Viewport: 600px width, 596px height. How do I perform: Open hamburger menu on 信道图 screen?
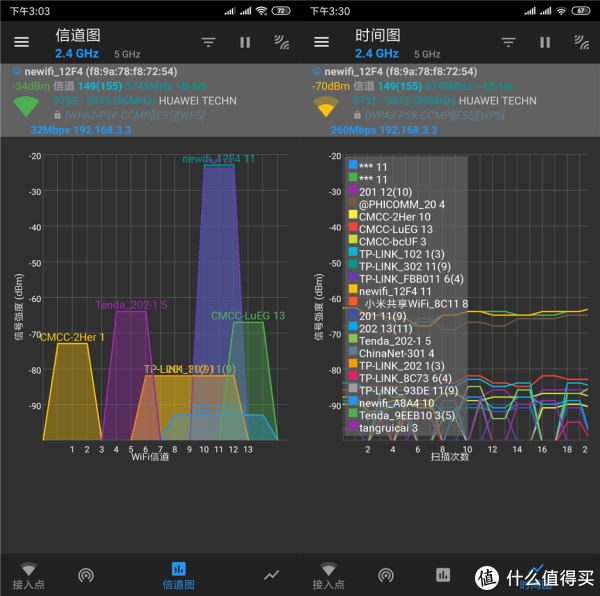[x=21, y=43]
